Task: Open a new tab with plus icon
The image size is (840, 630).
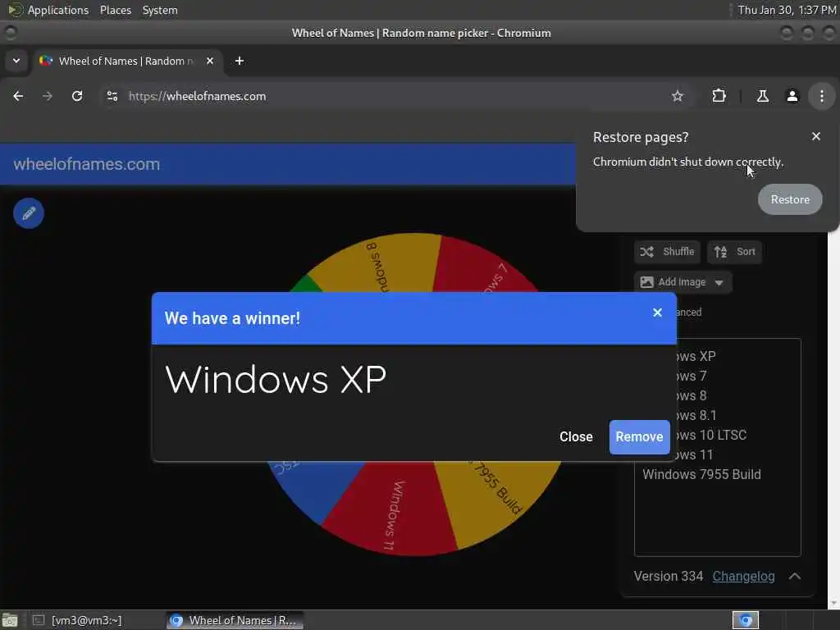Action: pyautogui.click(x=240, y=61)
